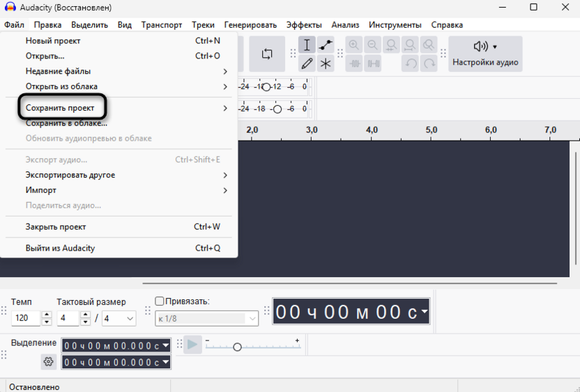The width and height of the screenshot is (580, 392).
Task: Click the horizontal scrollbar under tracks
Action: (x=349, y=283)
